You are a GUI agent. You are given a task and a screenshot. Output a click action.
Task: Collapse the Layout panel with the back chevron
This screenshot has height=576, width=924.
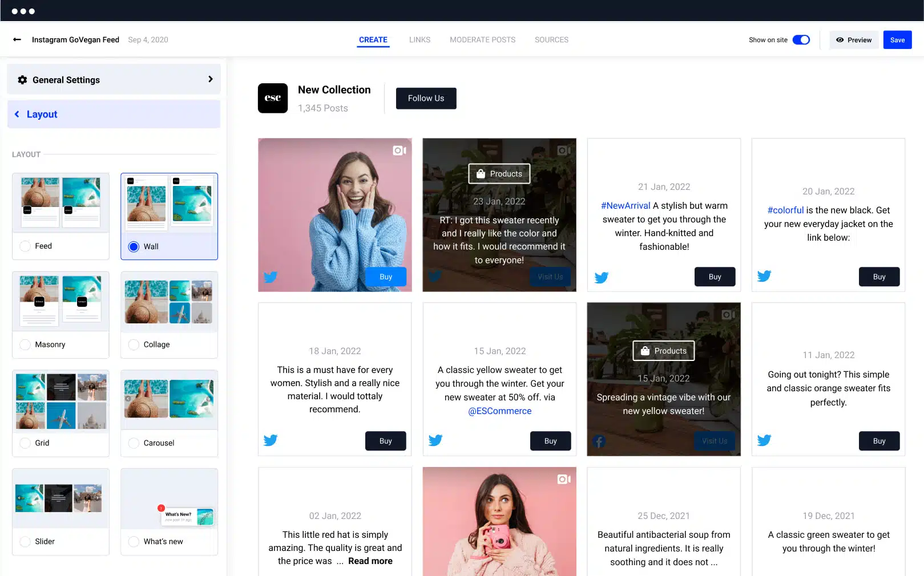coord(17,114)
